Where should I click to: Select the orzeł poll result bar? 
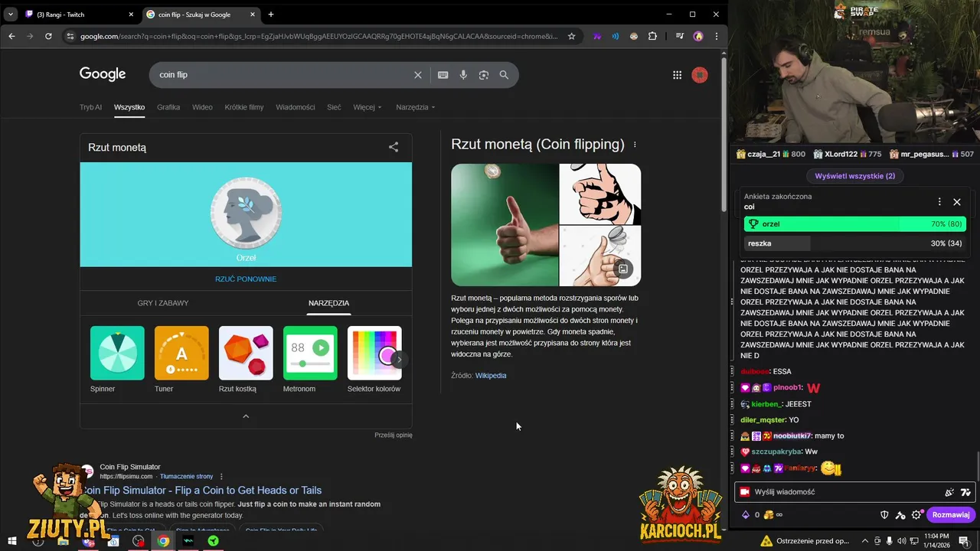(x=854, y=224)
